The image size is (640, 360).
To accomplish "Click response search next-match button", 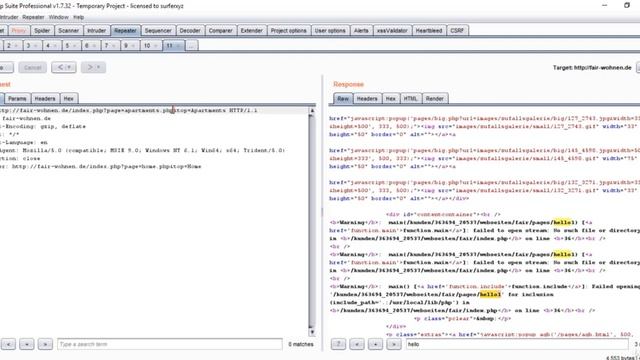I will pos(393,344).
